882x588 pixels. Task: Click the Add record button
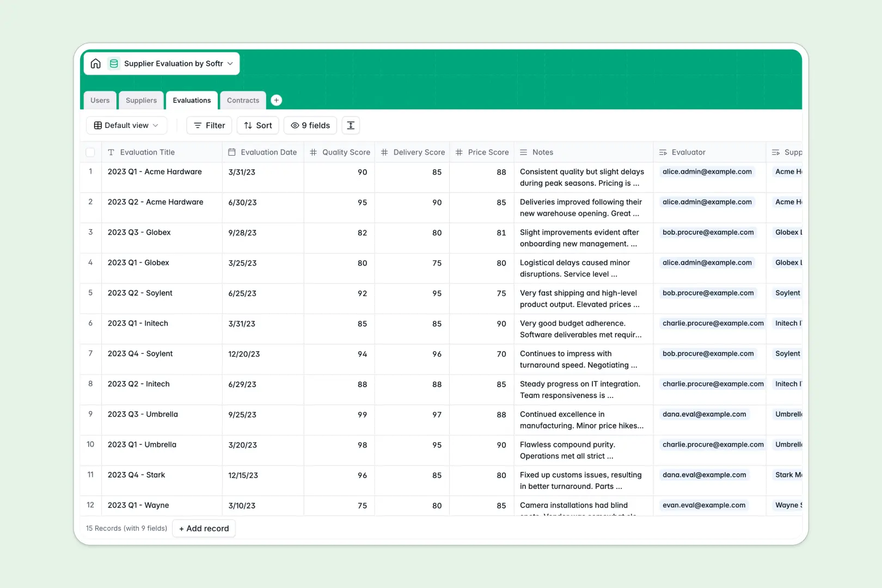coord(204,528)
